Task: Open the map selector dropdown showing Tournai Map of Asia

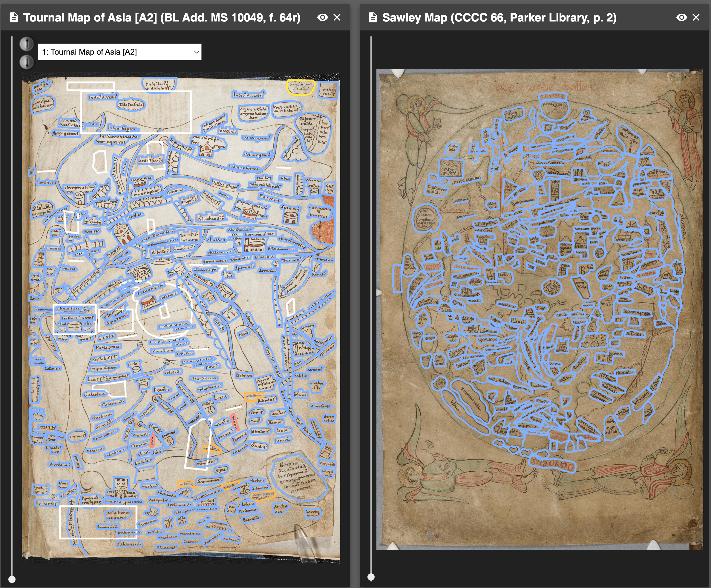Action: point(119,52)
